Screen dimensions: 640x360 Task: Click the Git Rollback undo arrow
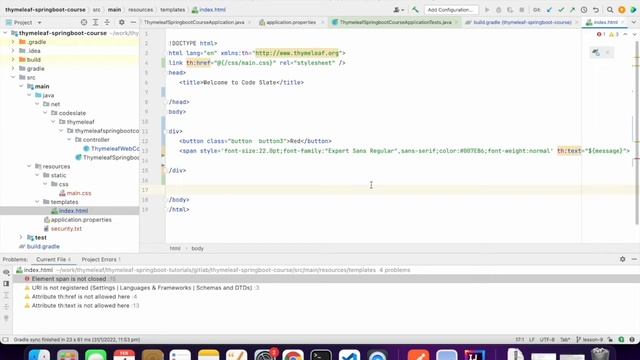point(596,10)
